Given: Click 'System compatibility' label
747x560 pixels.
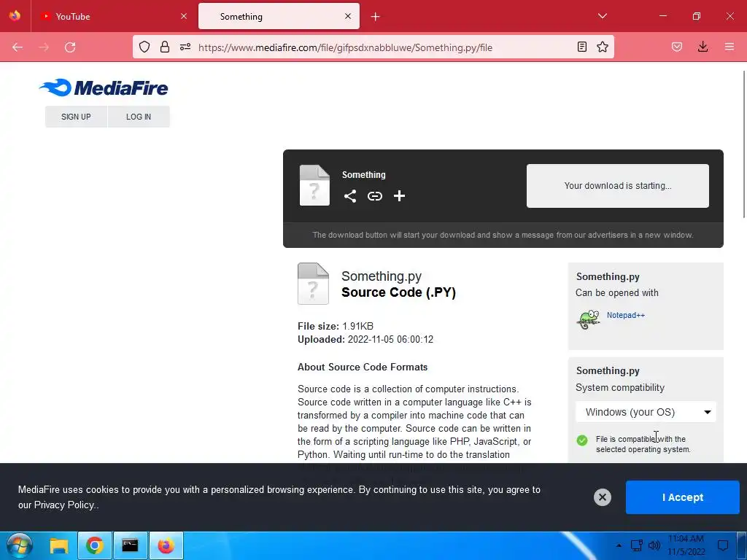Looking at the screenshot, I should (x=620, y=388).
